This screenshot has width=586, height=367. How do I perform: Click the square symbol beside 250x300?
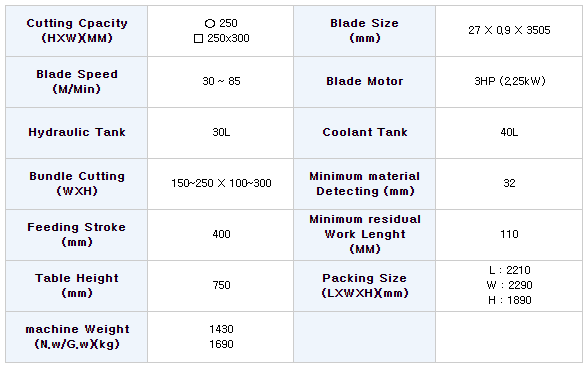click(198, 38)
